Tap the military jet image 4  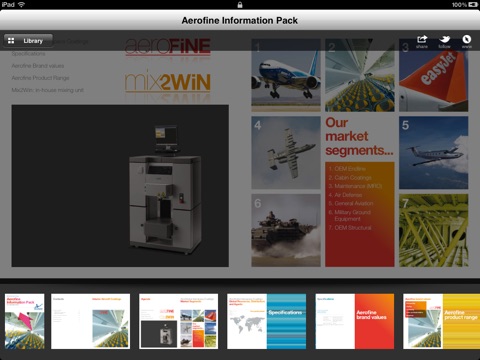tap(286, 153)
